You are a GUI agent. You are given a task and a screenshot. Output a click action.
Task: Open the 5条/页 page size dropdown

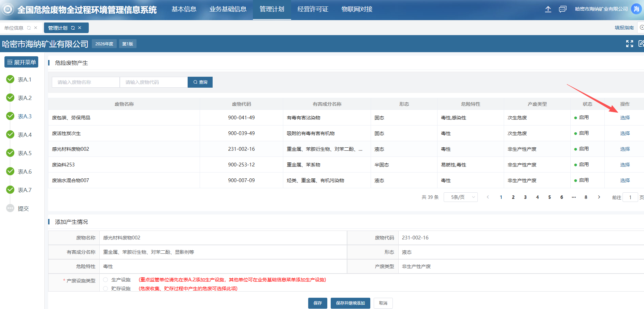(460, 197)
